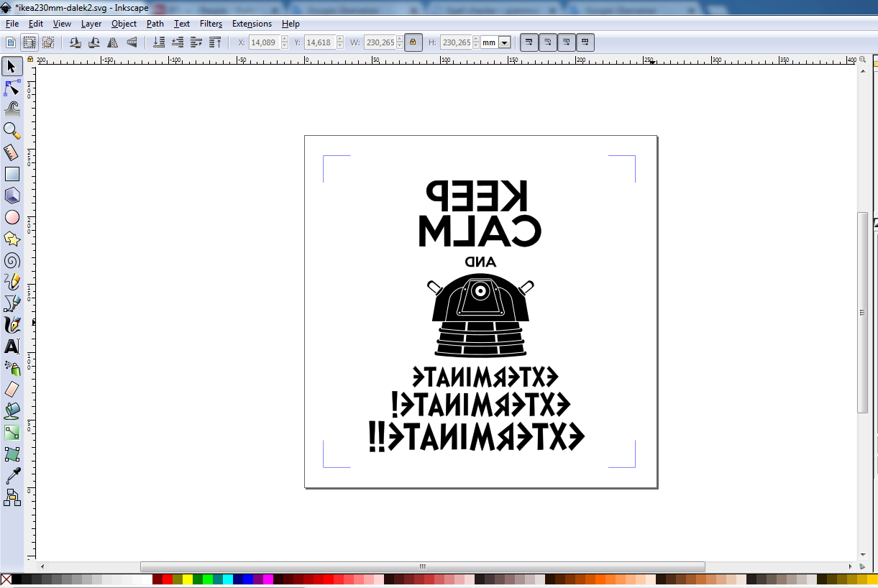Image resolution: width=878 pixels, height=588 pixels.
Task: Increase the X position stepper value
Action: tap(285, 40)
